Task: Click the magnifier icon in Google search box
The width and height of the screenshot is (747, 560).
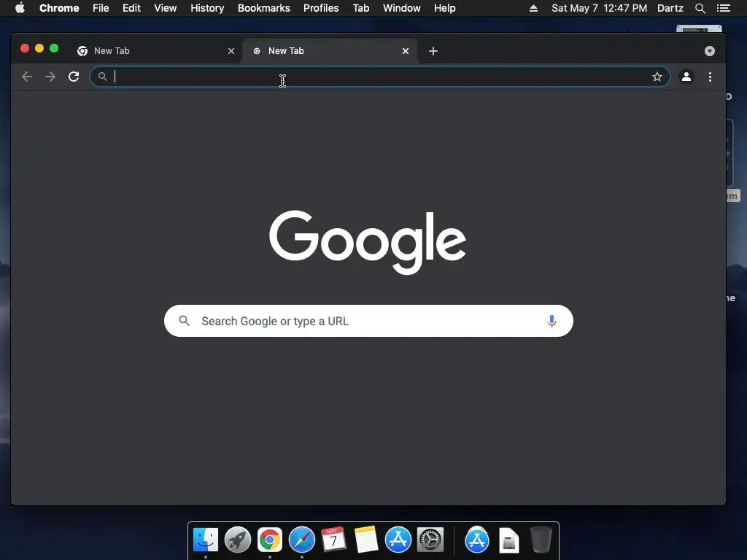Action: click(x=185, y=321)
